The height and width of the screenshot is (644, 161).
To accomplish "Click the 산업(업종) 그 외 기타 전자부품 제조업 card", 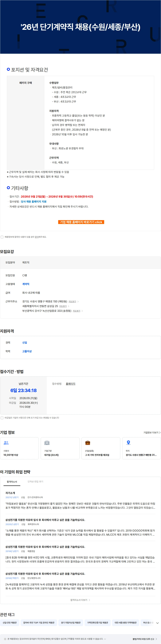I will tap(101, 448).
